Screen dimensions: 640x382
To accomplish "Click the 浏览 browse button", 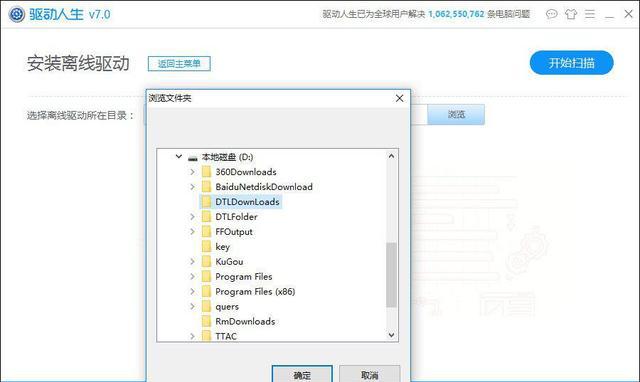I will (x=456, y=114).
